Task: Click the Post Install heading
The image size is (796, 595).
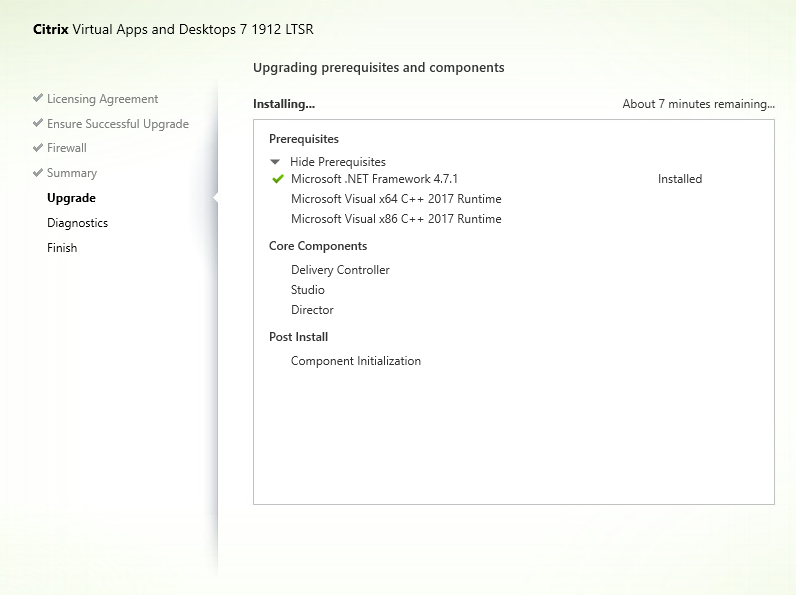Action: pos(298,337)
